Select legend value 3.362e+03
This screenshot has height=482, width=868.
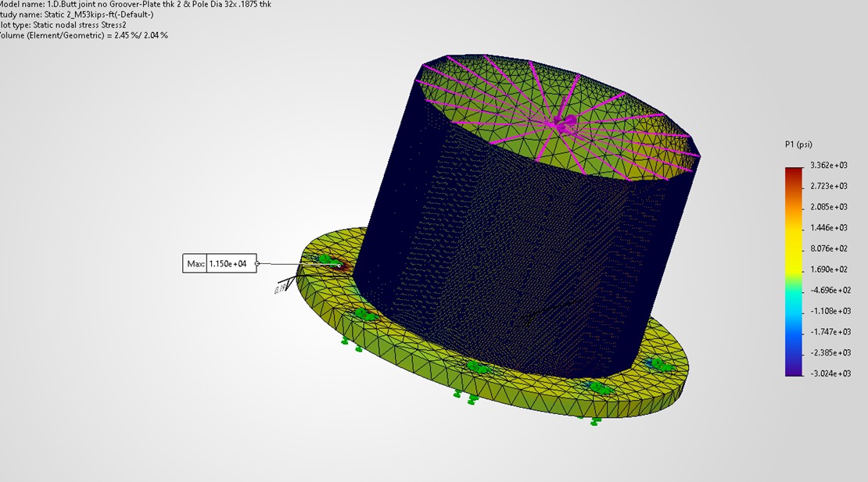tap(829, 166)
